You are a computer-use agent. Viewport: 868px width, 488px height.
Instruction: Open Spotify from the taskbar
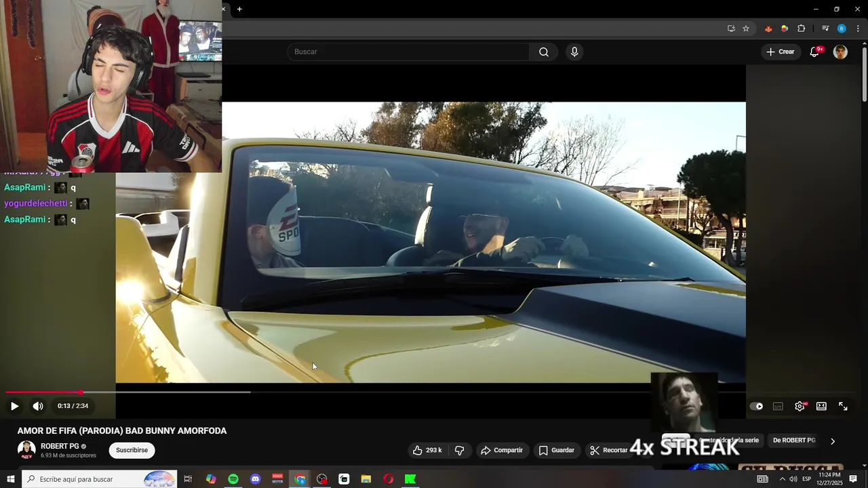[x=233, y=479]
